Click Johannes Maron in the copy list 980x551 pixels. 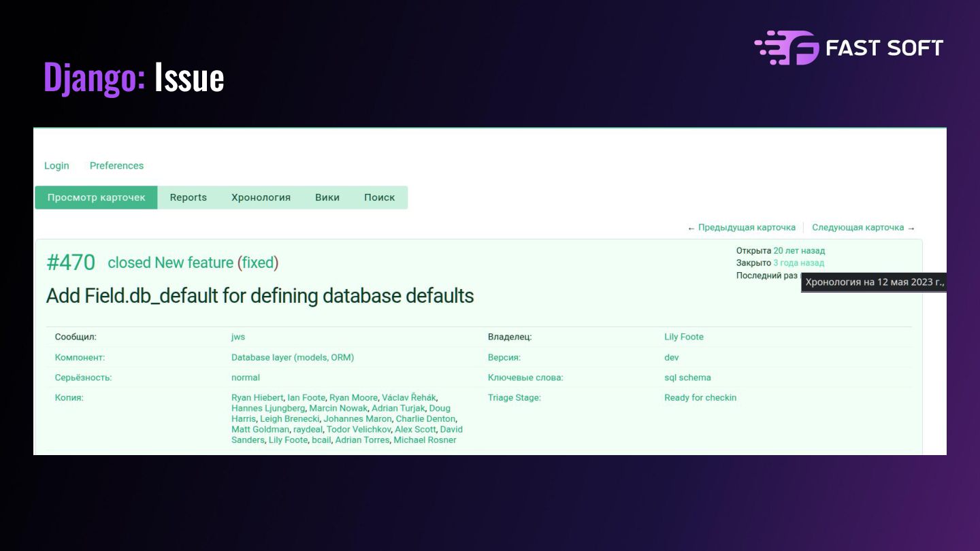357,419
